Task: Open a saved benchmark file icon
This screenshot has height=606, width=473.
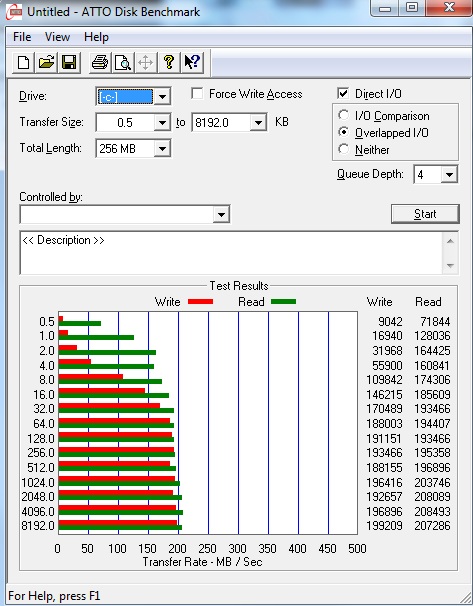Action: point(46,62)
